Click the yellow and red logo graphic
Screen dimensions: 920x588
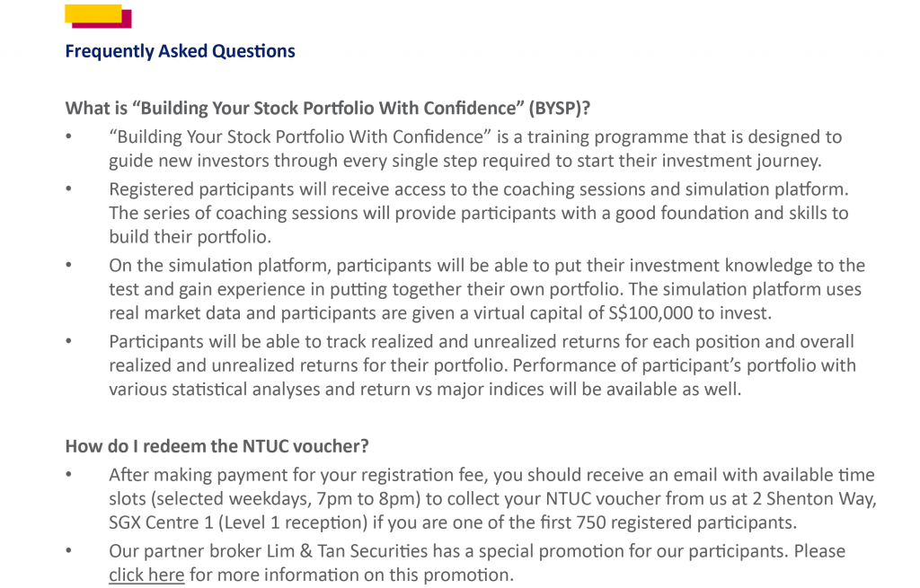[x=98, y=16]
